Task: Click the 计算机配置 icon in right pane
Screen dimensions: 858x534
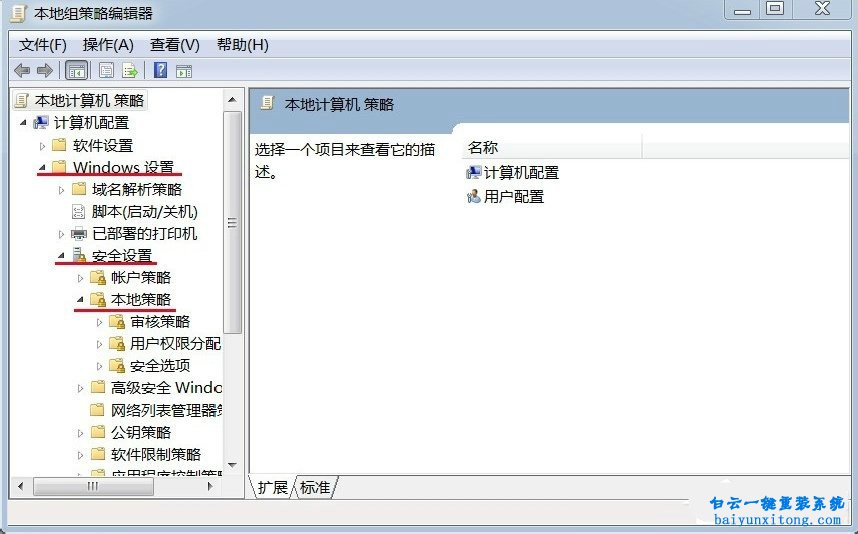Action: point(473,173)
